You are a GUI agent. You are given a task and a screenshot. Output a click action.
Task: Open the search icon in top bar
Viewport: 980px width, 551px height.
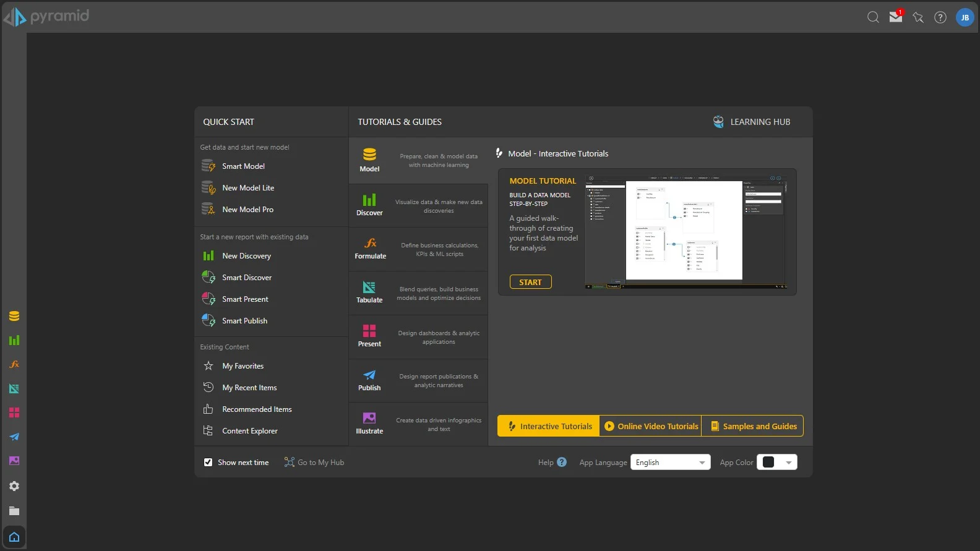pyautogui.click(x=873, y=17)
